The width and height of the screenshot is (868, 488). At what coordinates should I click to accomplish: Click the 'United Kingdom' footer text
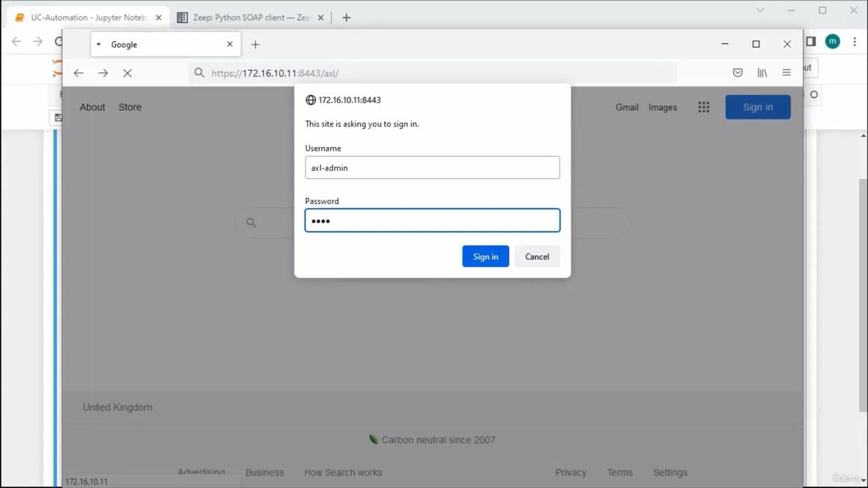(x=117, y=407)
